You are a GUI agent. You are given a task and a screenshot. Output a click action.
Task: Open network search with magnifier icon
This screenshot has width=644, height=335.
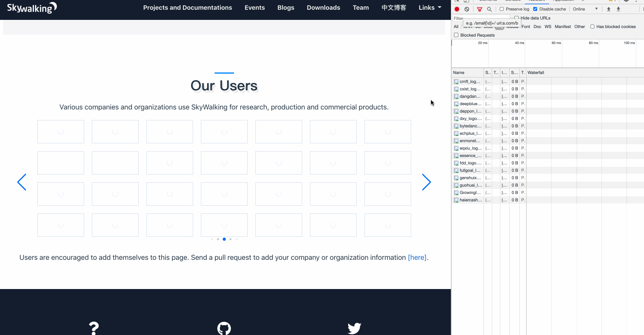(489, 9)
